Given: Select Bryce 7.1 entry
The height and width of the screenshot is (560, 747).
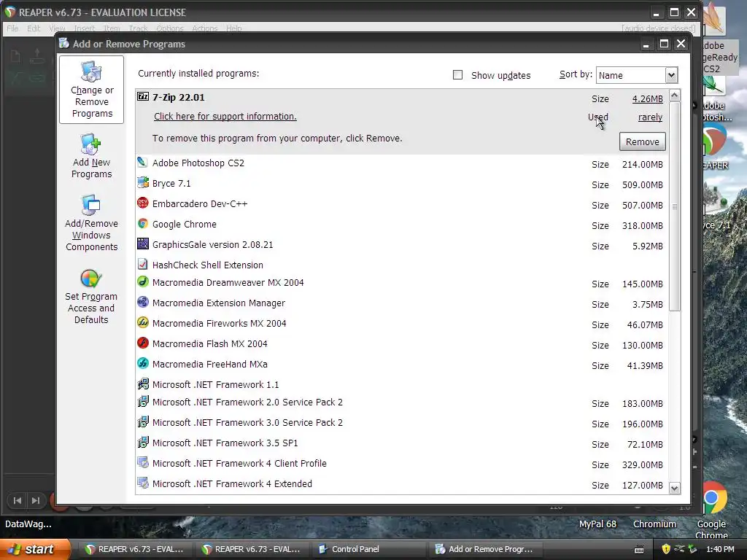Looking at the screenshot, I should click(402, 184).
